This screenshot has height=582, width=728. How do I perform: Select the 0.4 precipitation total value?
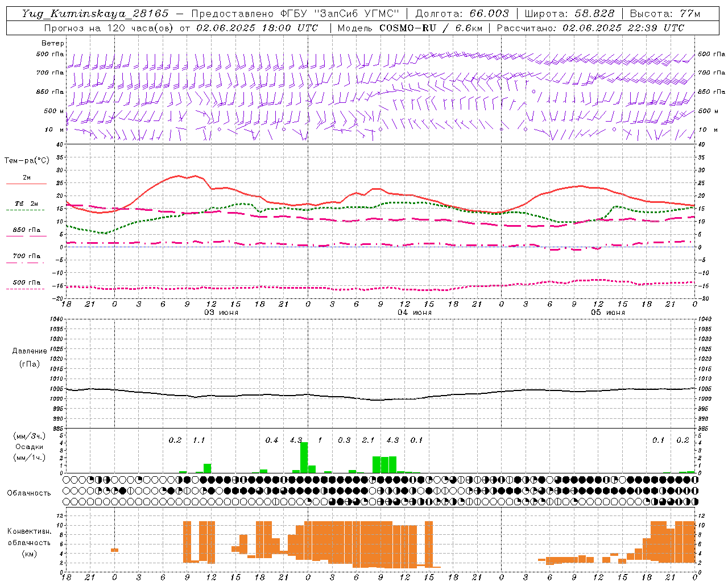[x=272, y=440]
